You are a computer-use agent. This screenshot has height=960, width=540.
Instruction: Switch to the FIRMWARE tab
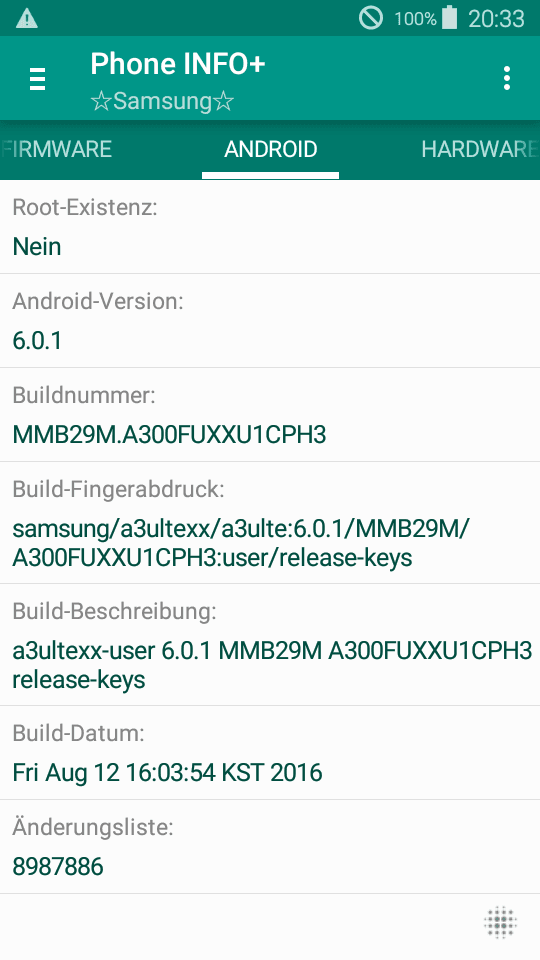tap(56, 149)
